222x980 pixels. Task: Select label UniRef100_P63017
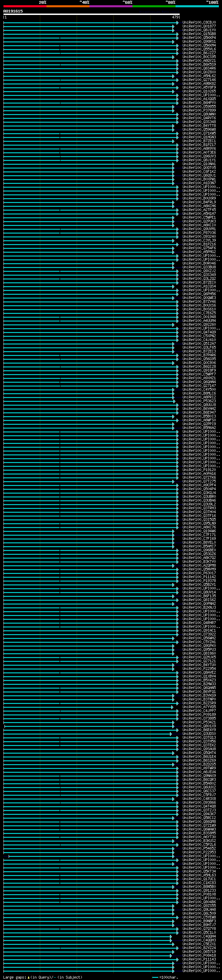(x=199, y=573)
